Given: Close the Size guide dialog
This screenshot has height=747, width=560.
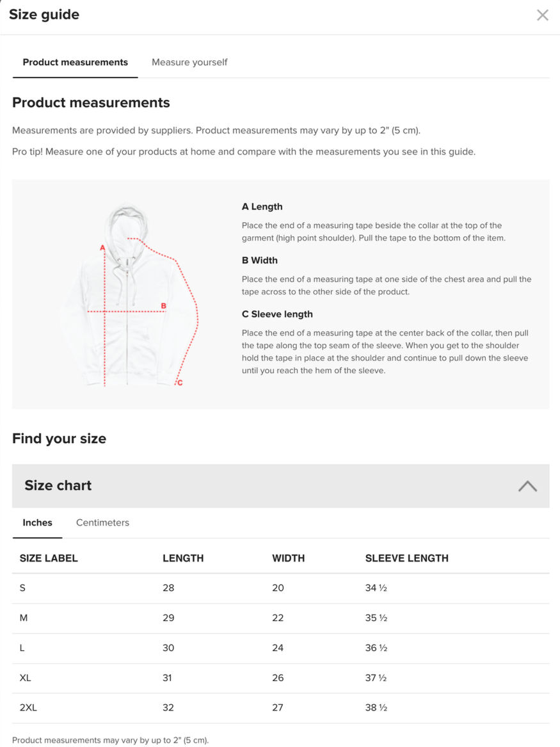Looking at the screenshot, I should 542,15.
